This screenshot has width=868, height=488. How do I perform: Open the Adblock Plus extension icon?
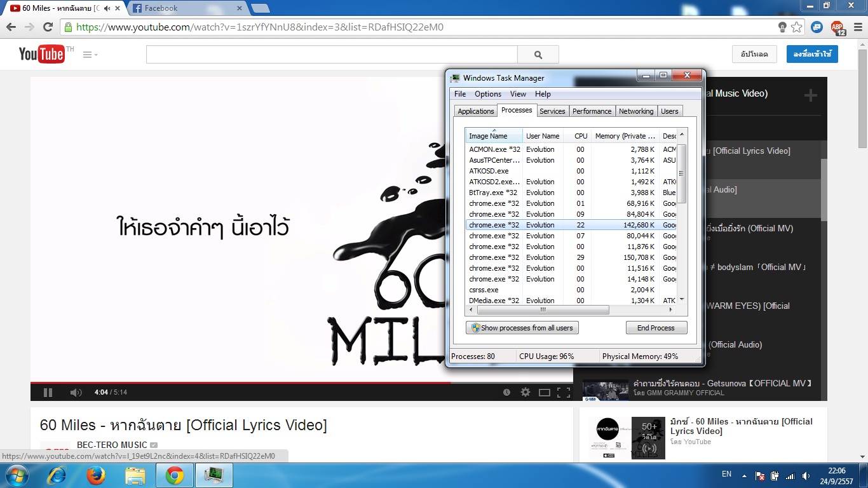click(x=838, y=28)
